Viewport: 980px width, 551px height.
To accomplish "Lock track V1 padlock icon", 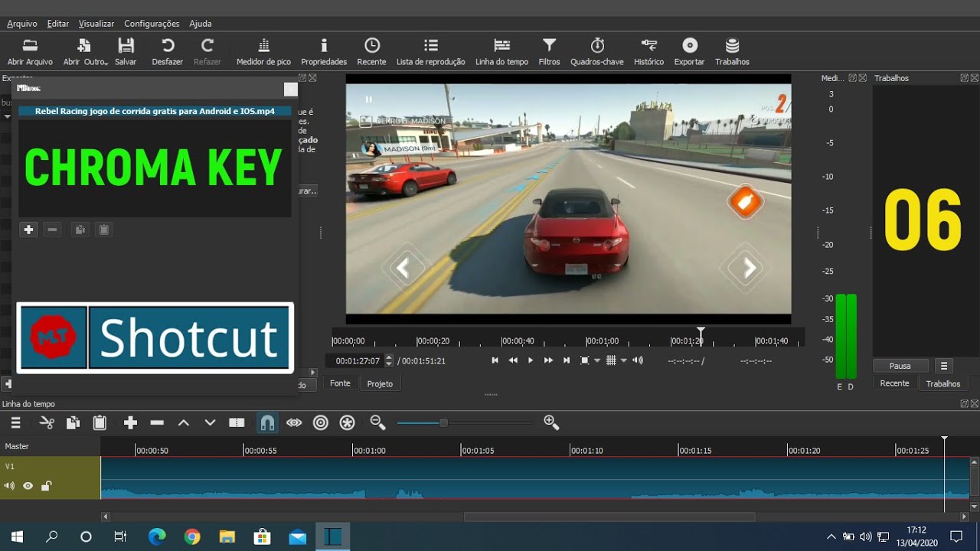I will coord(46,486).
